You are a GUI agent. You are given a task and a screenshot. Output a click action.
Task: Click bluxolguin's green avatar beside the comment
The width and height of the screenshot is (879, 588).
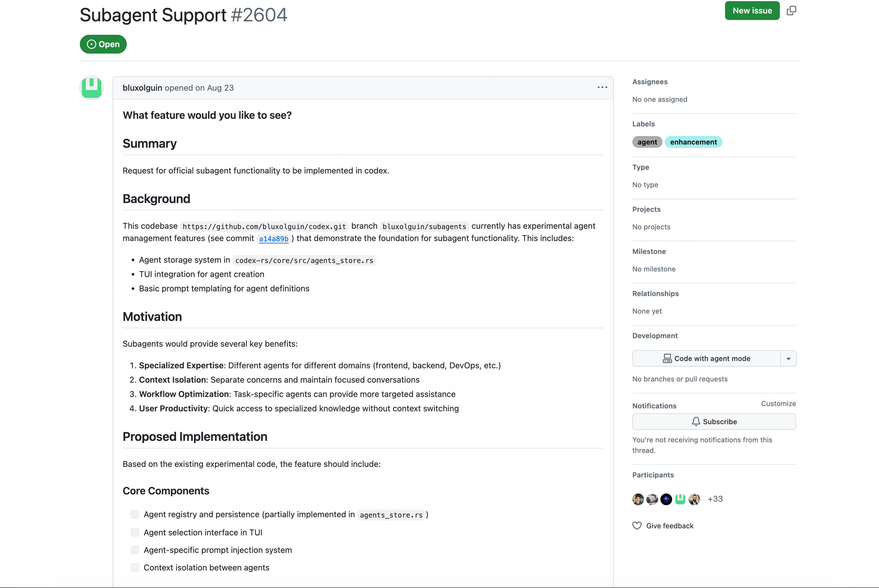point(92,88)
